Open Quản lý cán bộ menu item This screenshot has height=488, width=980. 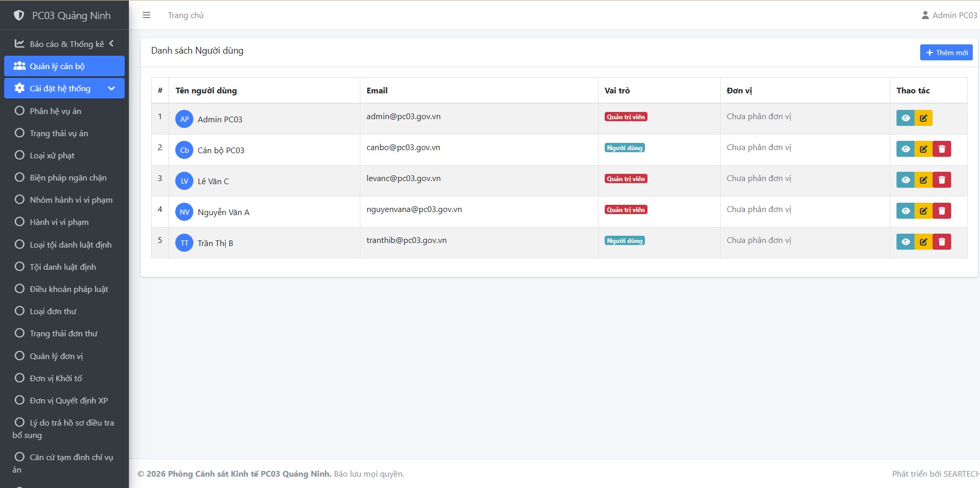coord(64,66)
